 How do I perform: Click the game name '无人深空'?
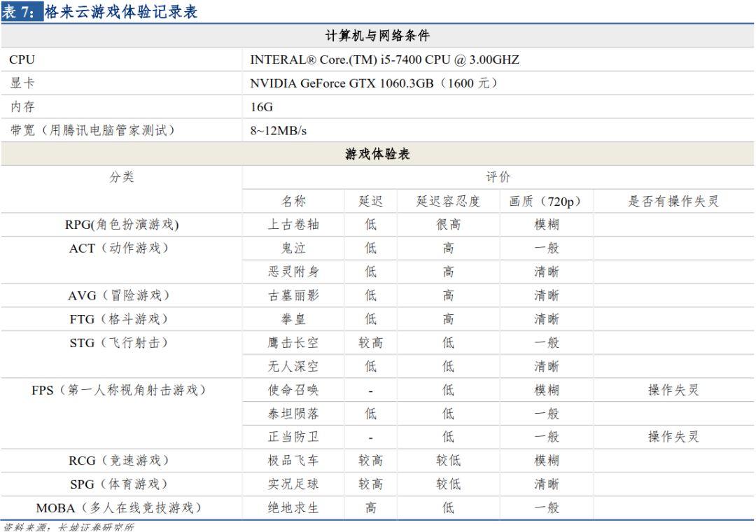coord(293,366)
